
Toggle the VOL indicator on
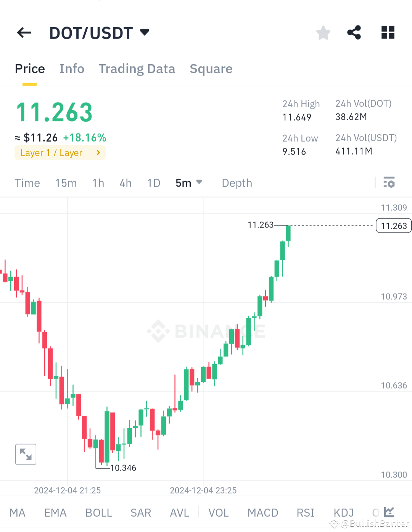click(218, 513)
